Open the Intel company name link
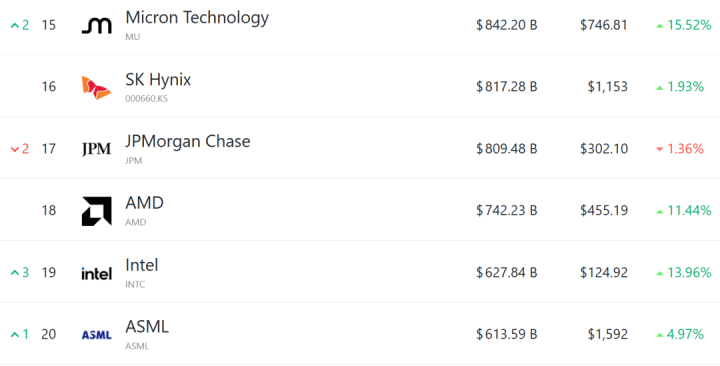The width and height of the screenshot is (720, 366). coord(141,265)
